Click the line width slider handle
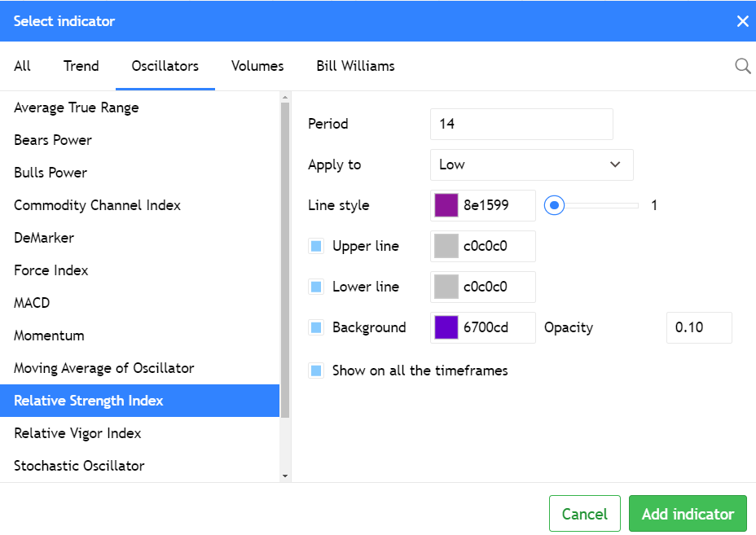Image resolution: width=756 pixels, height=535 pixels. (x=555, y=205)
